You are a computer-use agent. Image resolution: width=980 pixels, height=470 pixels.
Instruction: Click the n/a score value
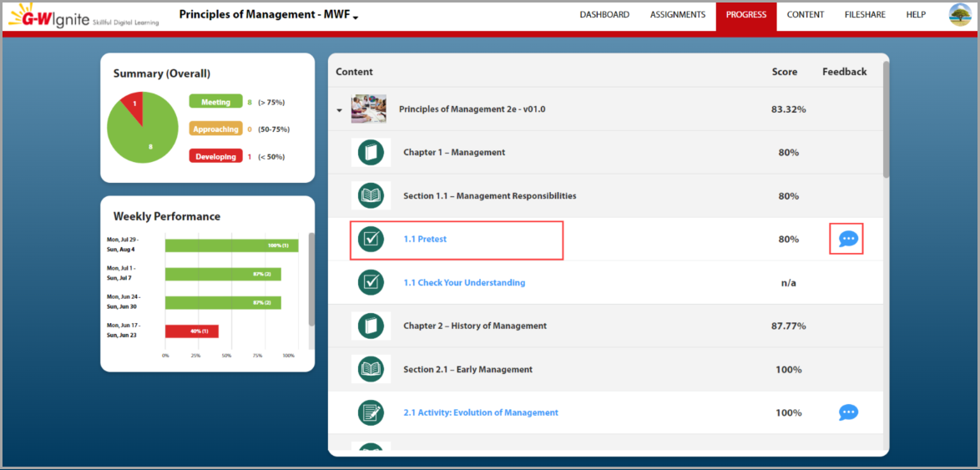[789, 282]
